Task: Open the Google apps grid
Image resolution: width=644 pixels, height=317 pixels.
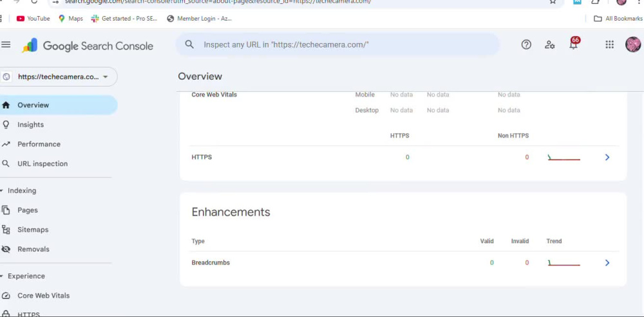Action: [x=609, y=45]
